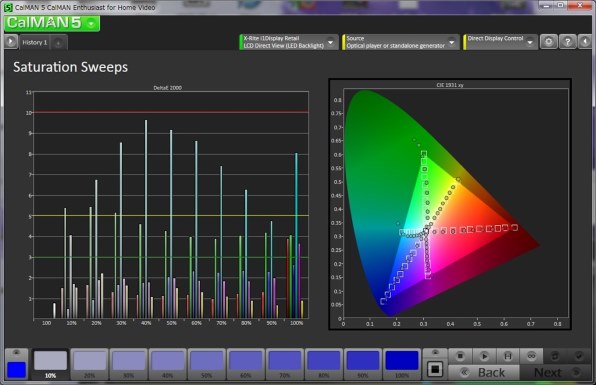Add a new history tab
596x385 pixels.
pos(58,43)
